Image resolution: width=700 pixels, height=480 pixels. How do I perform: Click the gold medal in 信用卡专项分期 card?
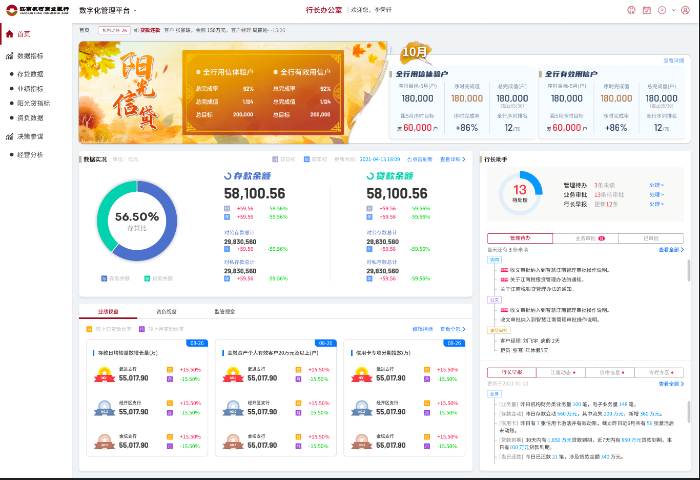[362, 375]
